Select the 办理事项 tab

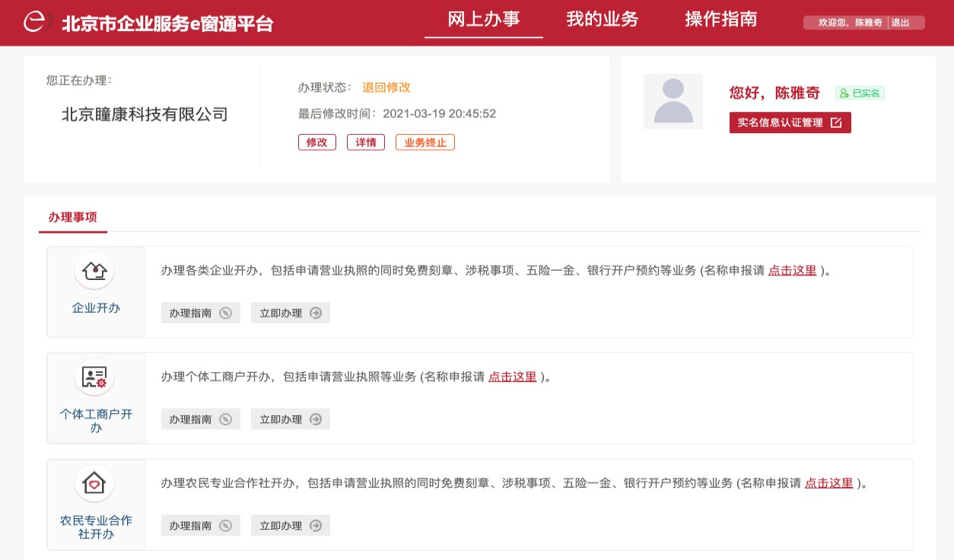click(x=73, y=217)
